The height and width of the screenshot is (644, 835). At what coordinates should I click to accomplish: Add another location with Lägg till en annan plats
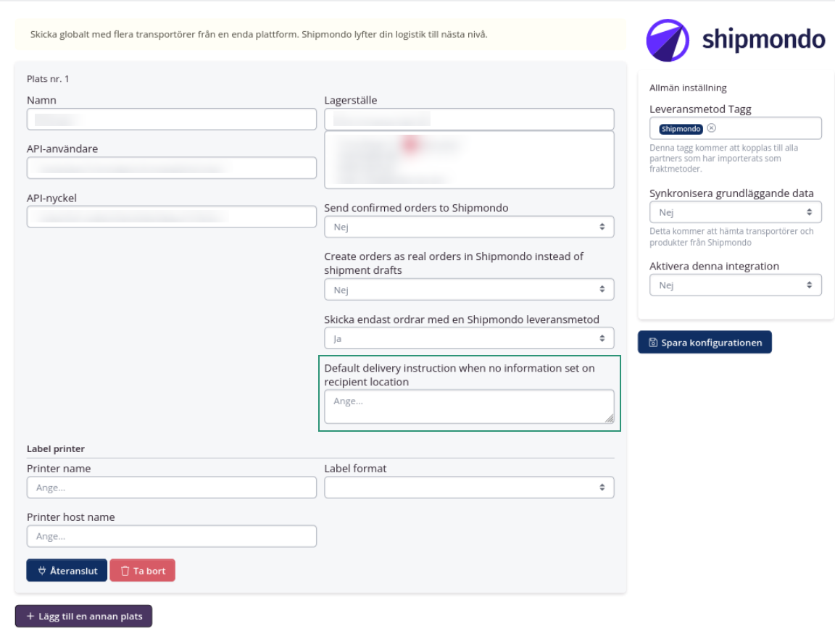tap(83, 616)
